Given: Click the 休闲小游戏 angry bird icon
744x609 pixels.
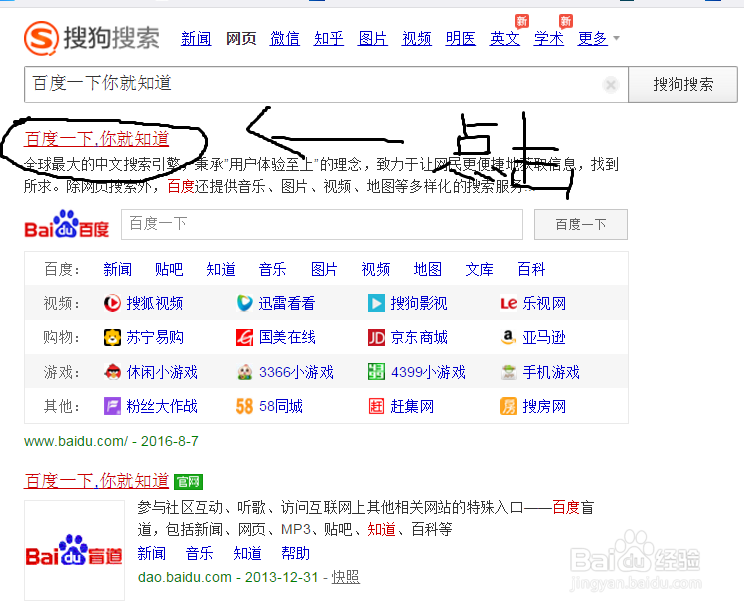Looking at the screenshot, I should pos(112,372).
